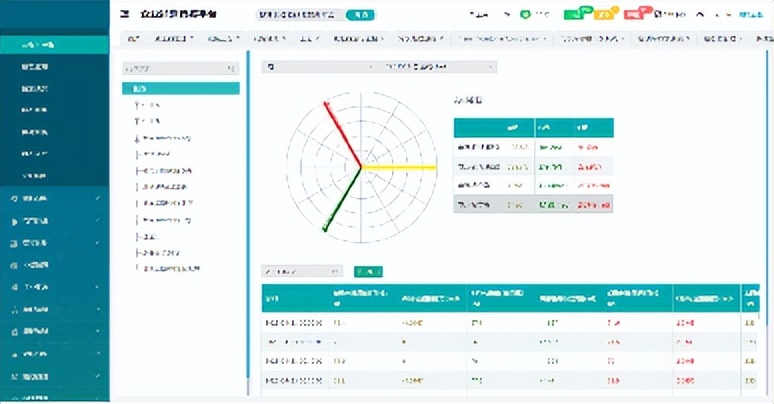Click the teal pill button in the header
The width and height of the screenshot is (774, 404).
360,15
